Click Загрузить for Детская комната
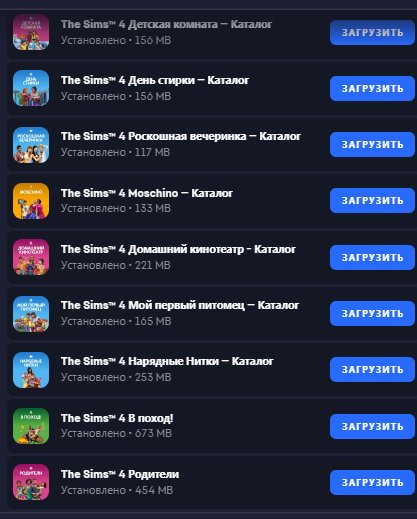417x519 pixels. [x=372, y=32]
